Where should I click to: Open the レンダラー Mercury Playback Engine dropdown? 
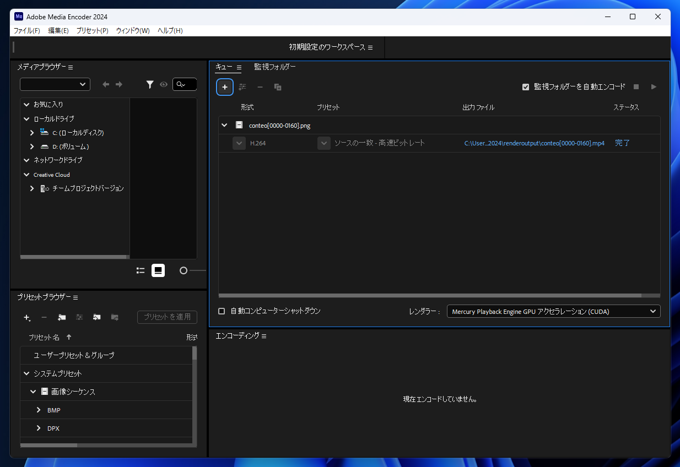coord(553,311)
